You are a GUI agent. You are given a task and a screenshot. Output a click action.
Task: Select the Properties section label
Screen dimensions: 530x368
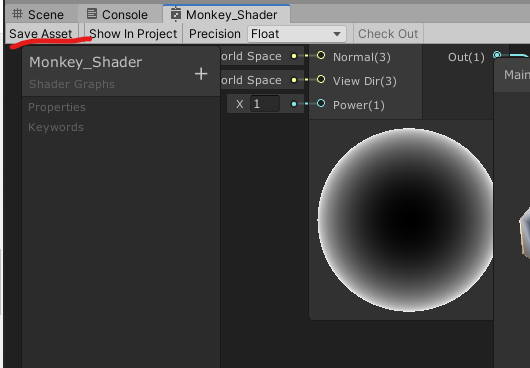[57, 107]
